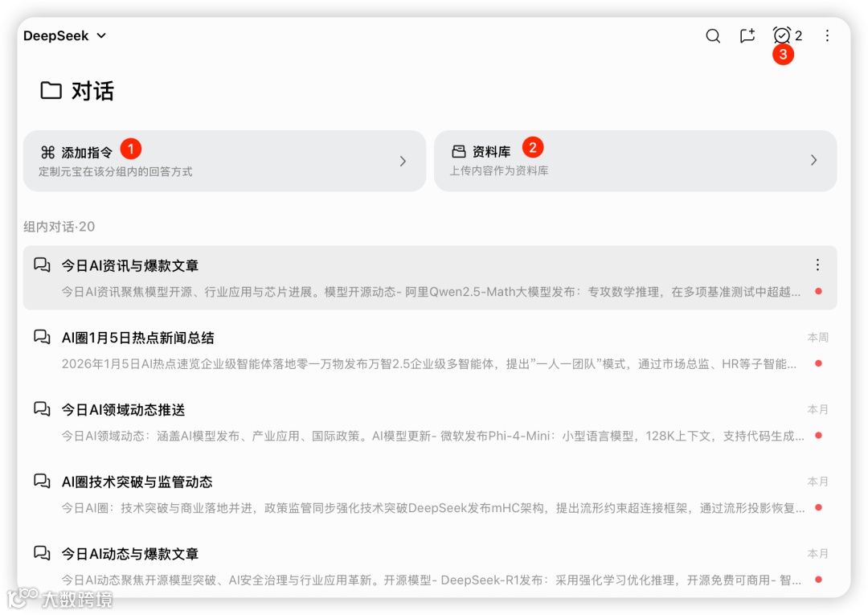Click the bookmark icon on the 资料库 card
Screen dimensions: 868x615
coord(459,149)
